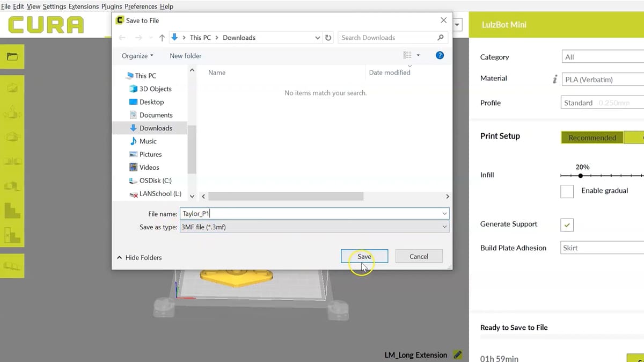Open the Save as type dropdown

point(314,227)
